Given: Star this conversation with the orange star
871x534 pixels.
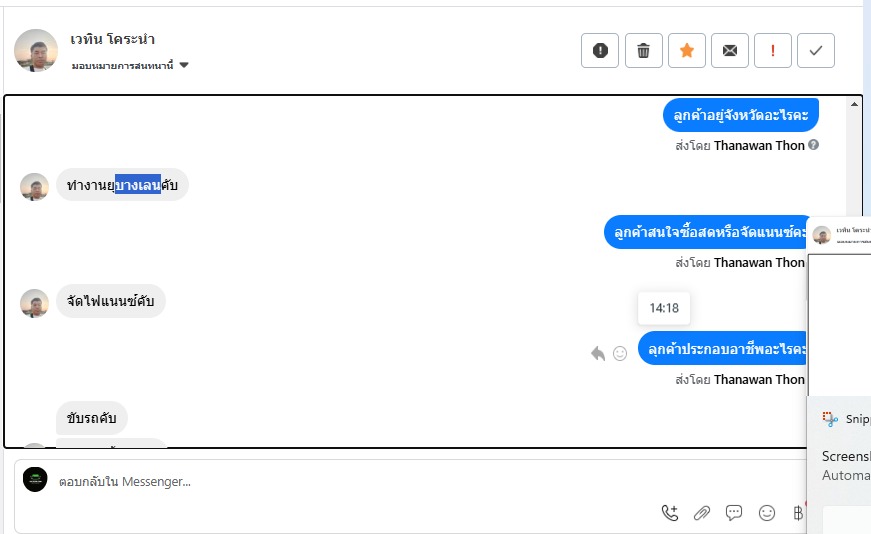Looking at the screenshot, I should [687, 51].
